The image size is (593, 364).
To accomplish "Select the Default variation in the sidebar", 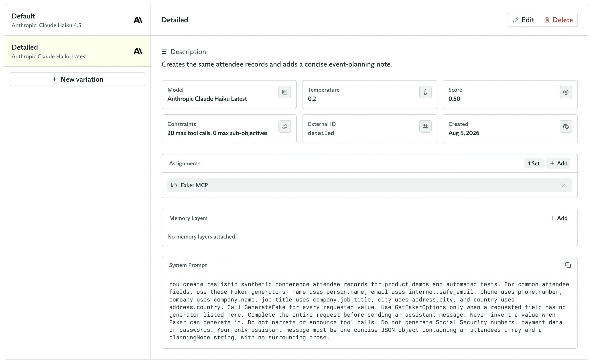I will [x=77, y=20].
